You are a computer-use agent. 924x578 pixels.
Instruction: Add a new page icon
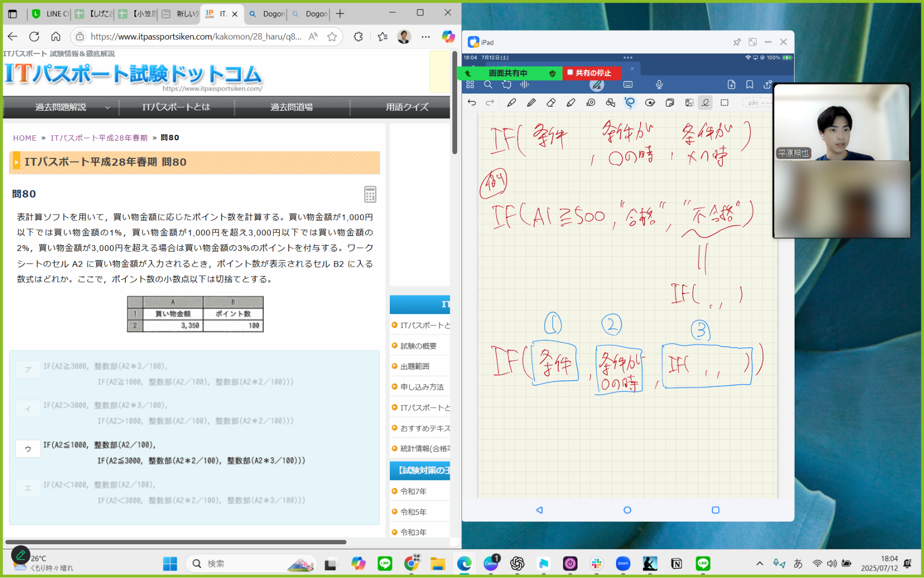[731, 85]
